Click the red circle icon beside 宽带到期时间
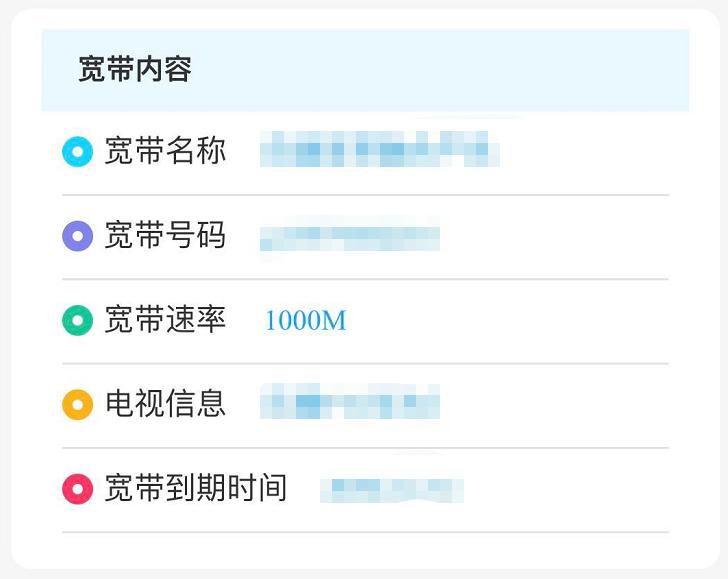Image resolution: width=728 pixels, height=579 pixels. pos(77,489)
